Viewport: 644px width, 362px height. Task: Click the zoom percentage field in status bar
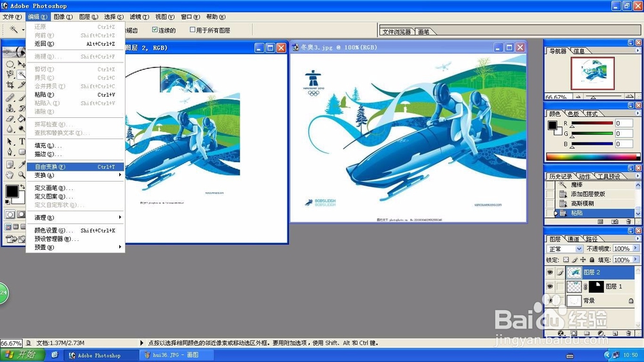pos(11,343)
